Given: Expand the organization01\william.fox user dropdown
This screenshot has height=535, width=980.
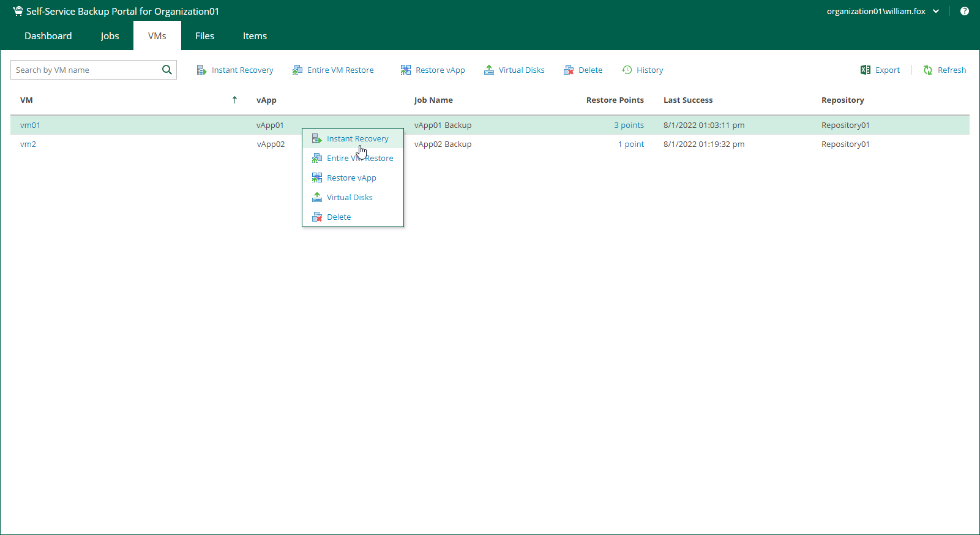Looking at the screenshot, I should click(936, 11).
